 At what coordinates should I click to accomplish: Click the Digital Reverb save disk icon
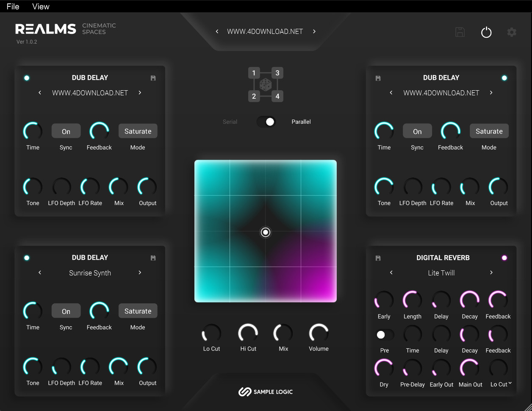coord(378,258)
